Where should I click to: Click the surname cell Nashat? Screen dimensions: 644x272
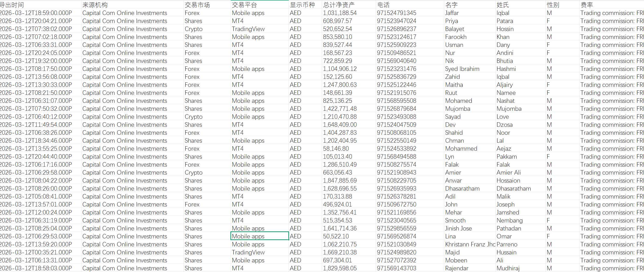coord(520,101)
